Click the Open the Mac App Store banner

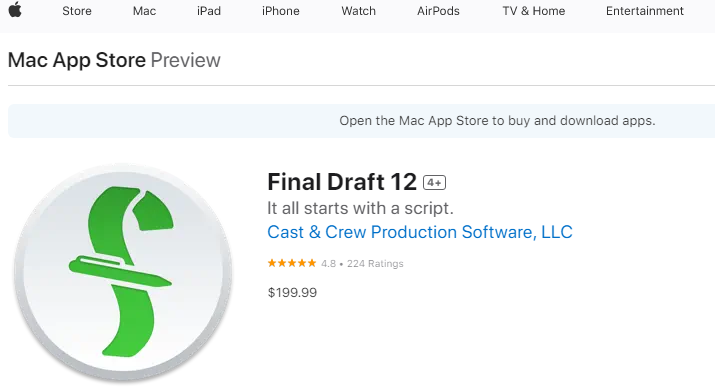point(361,121)
